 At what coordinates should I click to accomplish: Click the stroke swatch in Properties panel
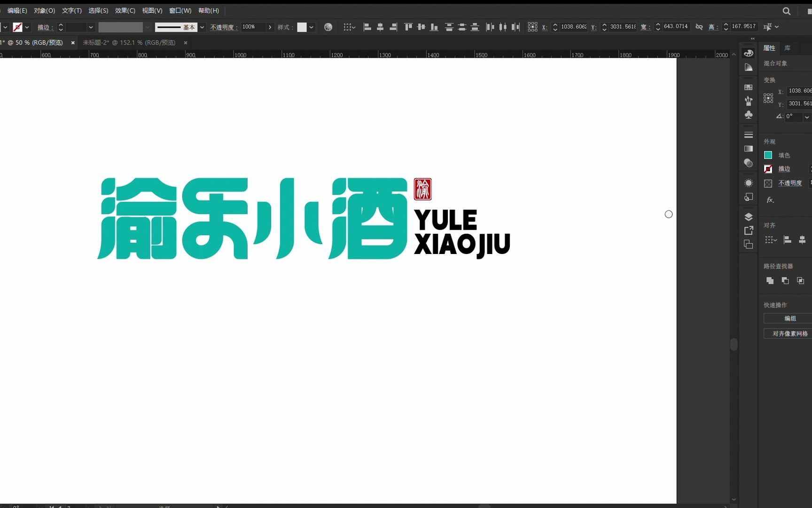(768, 169)
